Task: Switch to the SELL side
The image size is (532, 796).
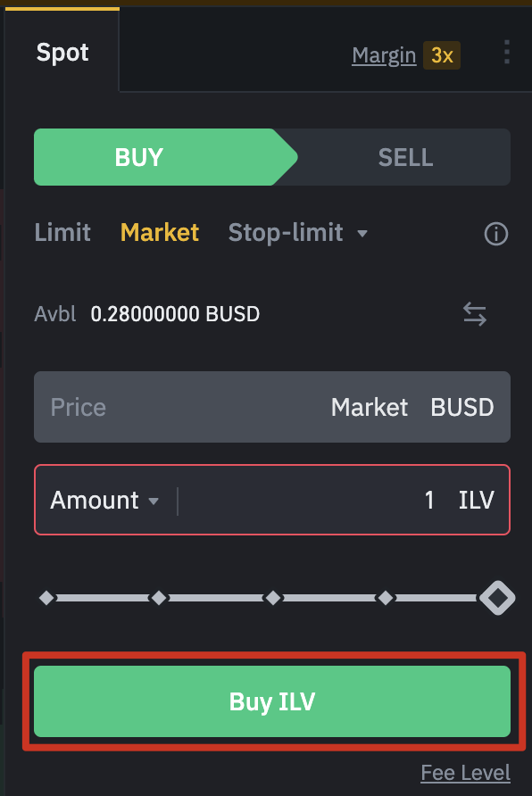Action: click(x=405, y=156)
